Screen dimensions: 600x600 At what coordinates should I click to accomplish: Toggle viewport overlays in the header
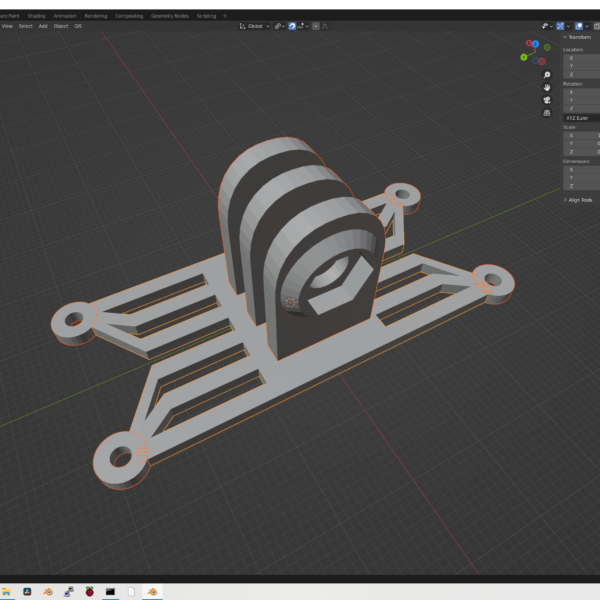click(579, 26)
